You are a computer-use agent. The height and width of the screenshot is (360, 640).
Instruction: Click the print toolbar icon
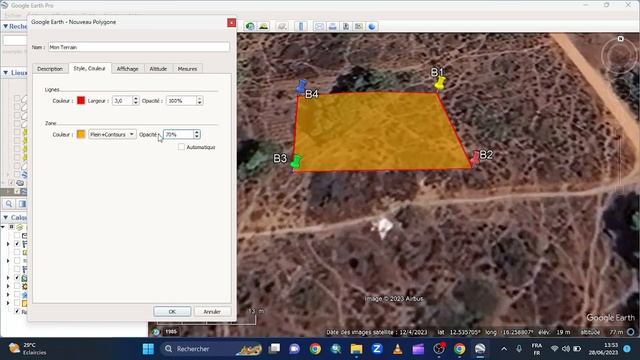pyautogui.click(x=332, y=27)
